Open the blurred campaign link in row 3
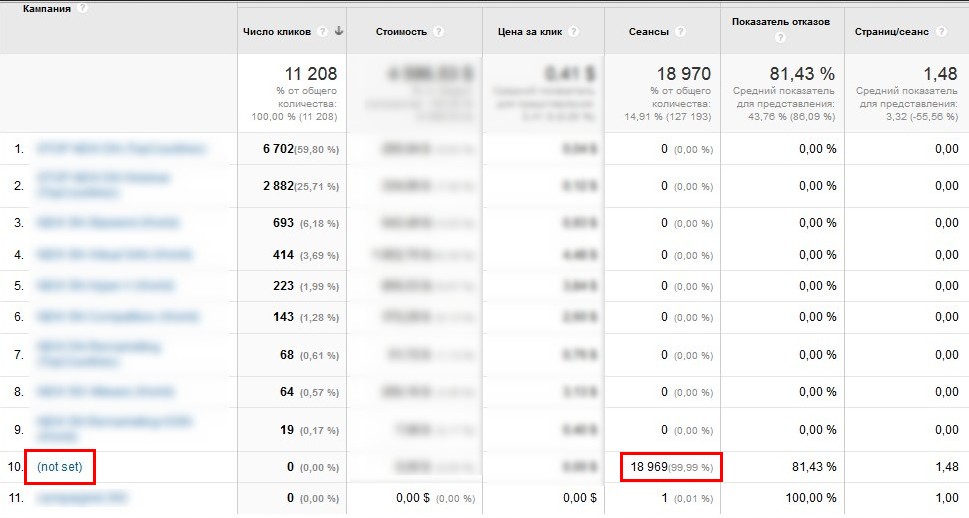 click(108, 223)
